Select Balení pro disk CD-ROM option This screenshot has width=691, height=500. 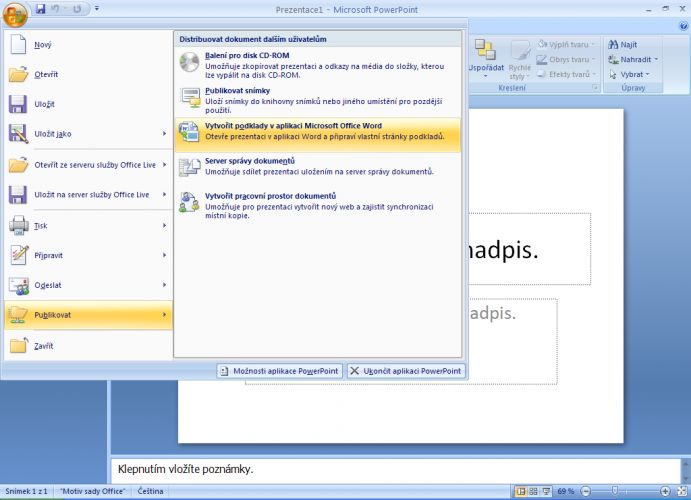[318, 65]
